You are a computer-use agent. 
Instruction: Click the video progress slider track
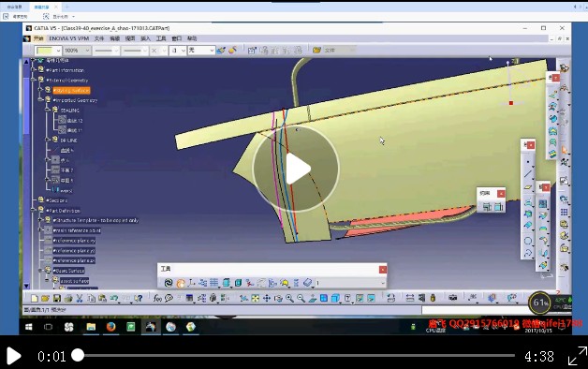[x=296, y=356]
